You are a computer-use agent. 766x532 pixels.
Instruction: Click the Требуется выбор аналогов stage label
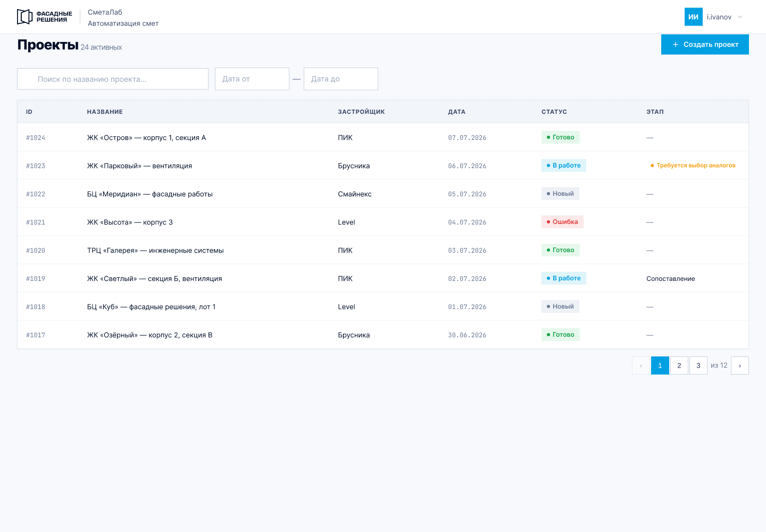(693, 165)
